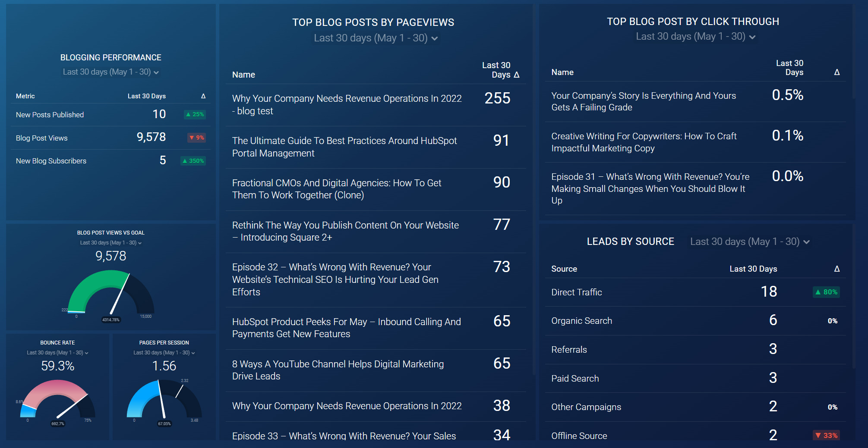Click the red 33% Offline Source badge

826,435
